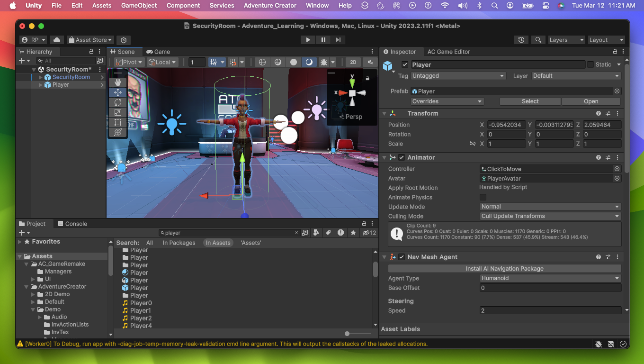
Task: Select the Hand tool in the Scene view
Action: point(118,82)
